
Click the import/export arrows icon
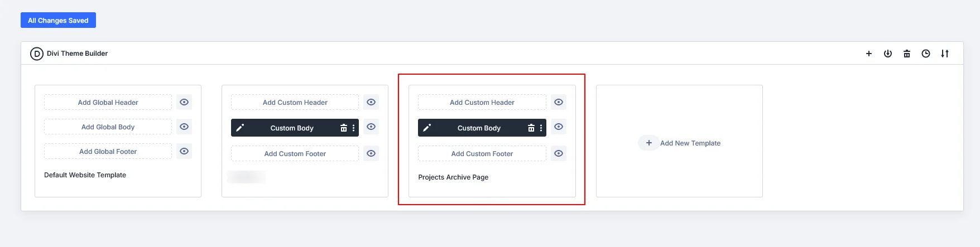coord(945,54)
